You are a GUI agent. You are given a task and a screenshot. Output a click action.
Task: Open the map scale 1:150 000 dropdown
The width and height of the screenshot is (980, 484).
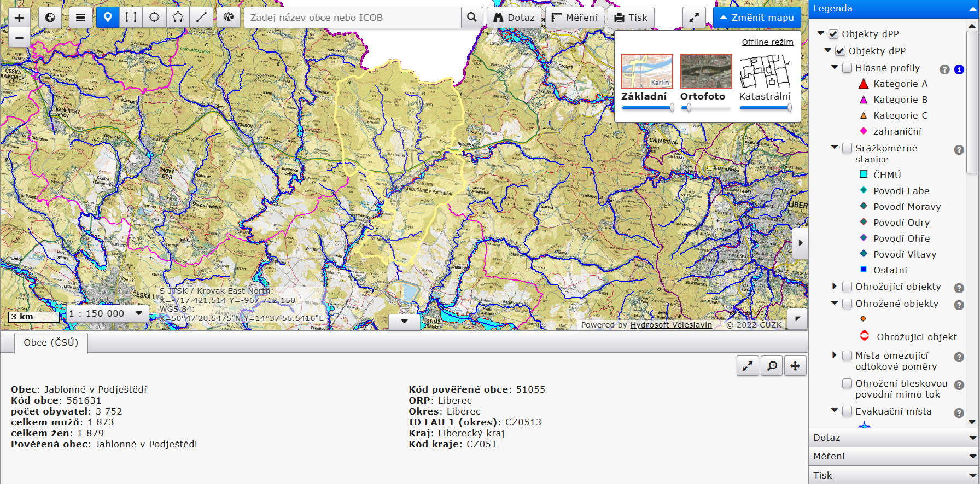coord(107,313)
